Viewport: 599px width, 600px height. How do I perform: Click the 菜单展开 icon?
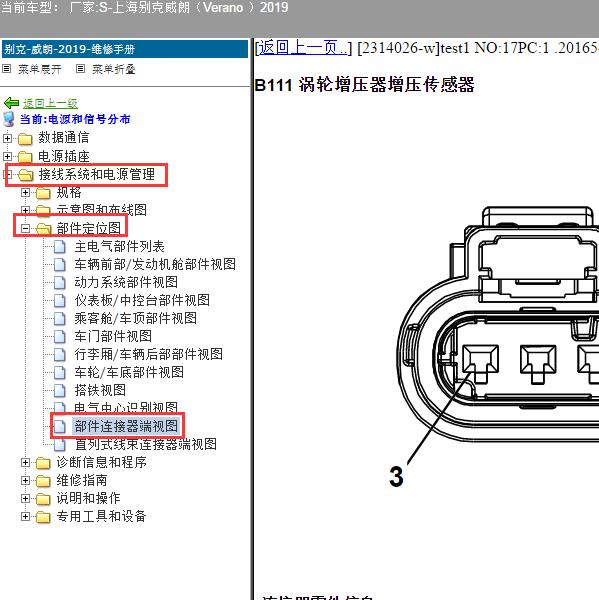point(7,69)
